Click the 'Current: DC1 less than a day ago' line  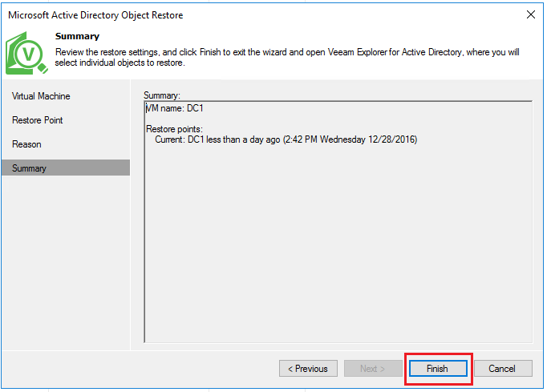[x=286, y=139]
